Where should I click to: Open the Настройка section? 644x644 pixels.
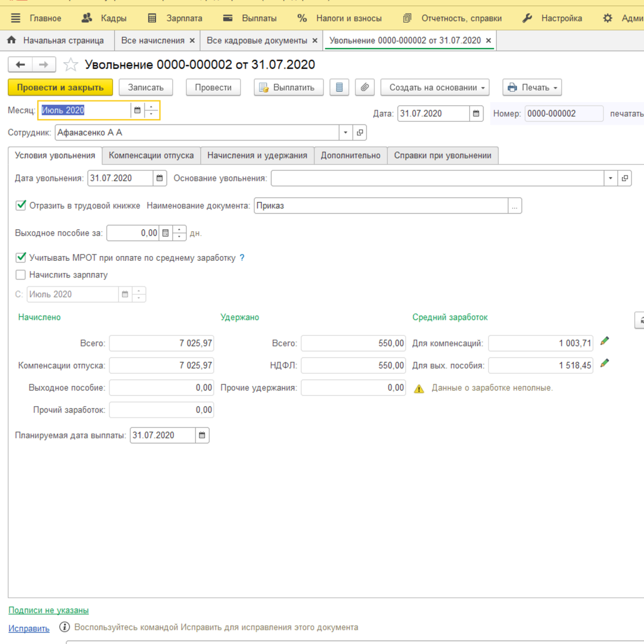coord(552,18)
